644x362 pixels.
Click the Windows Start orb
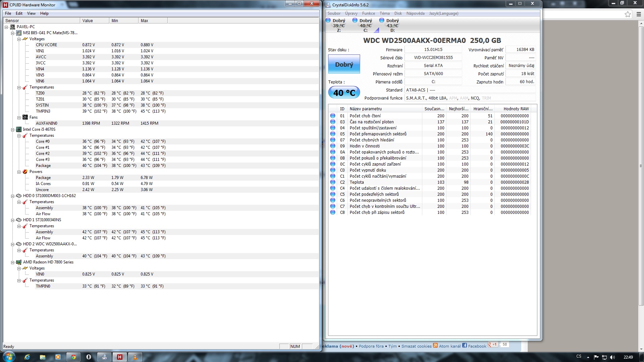pyautogui.click(x=9, y=356)
